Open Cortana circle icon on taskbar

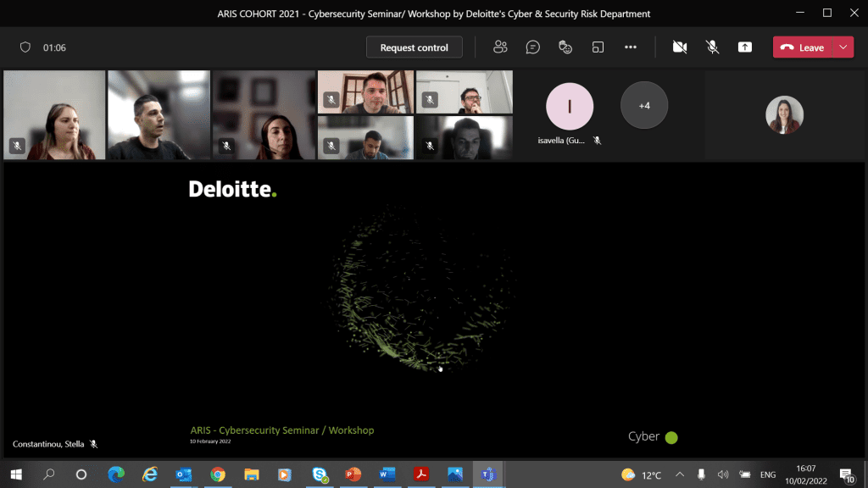point(81,474)
